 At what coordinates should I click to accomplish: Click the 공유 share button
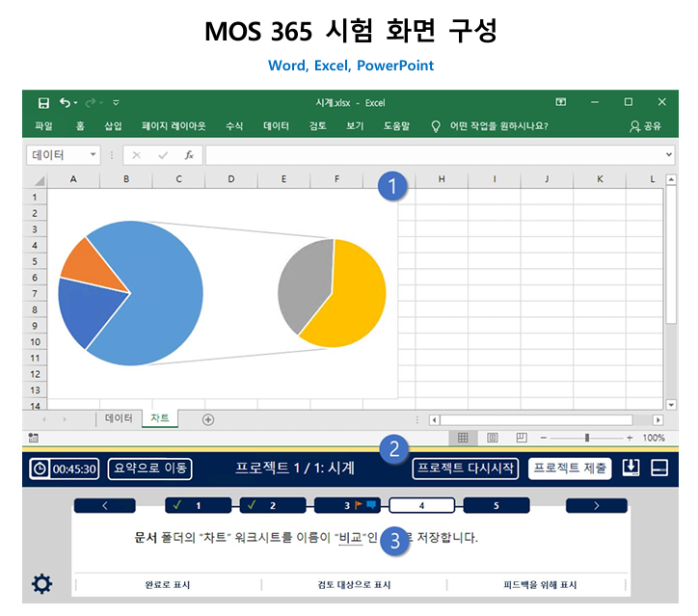pos(646,126)
